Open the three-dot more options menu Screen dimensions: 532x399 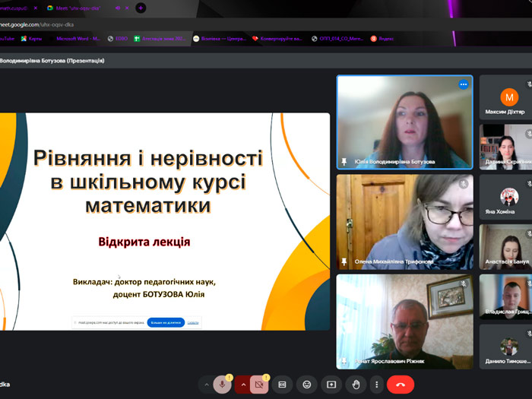tap(375, 385)
